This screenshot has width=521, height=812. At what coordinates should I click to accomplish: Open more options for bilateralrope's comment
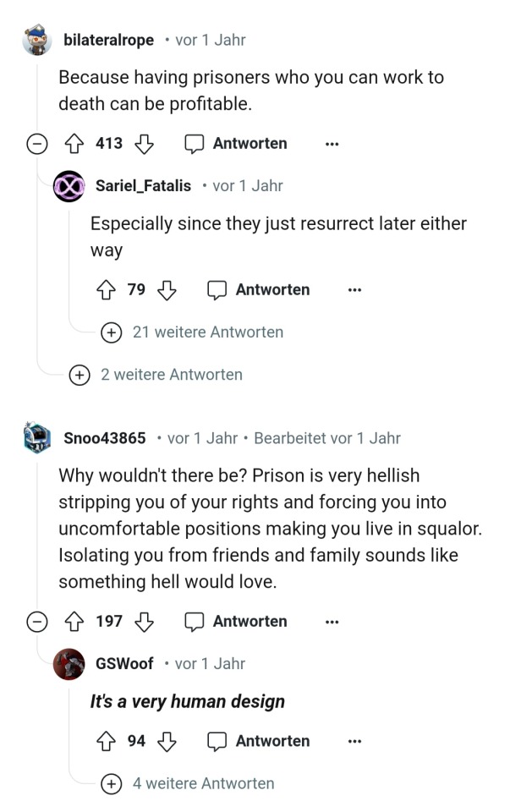(x=332, y=144)
